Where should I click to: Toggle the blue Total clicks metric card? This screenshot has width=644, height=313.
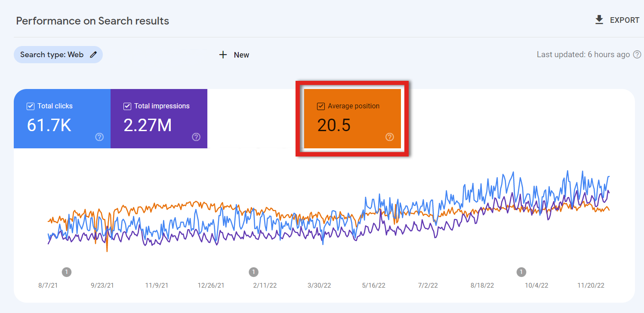[62, 119]
